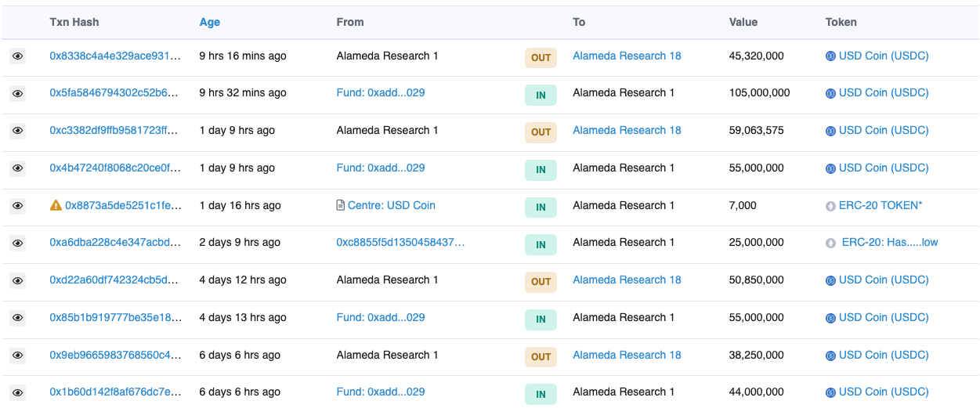Image resolution: width=980 pixels, height=408 pixels.
Task: Open Alameda Research 18 recipient in 59,063,575 row
Action: (627, 130)
